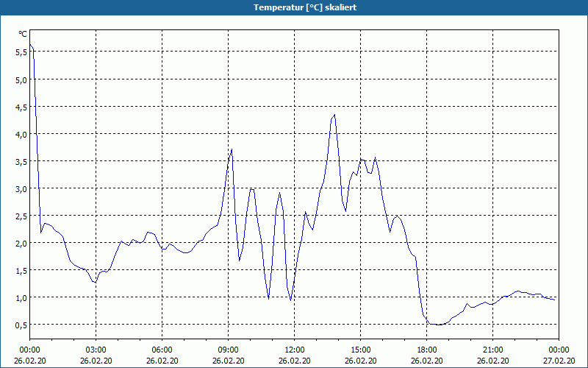Click the 15:00 time label
Image resolution: width=588 pixels, height=368 pixels.
361,350
